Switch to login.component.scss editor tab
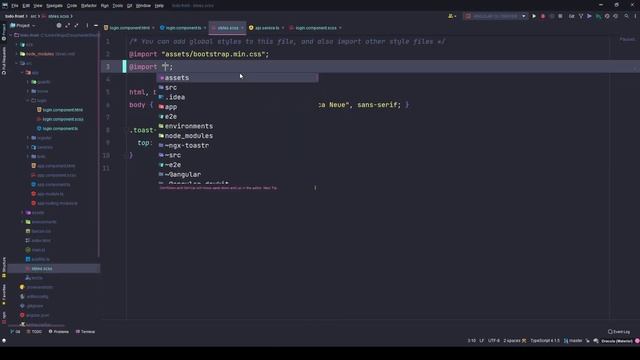640x360 pixels. point(316,28)
